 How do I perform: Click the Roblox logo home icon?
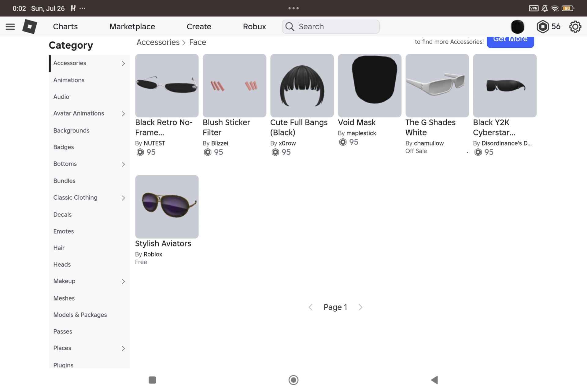[30, 27]
